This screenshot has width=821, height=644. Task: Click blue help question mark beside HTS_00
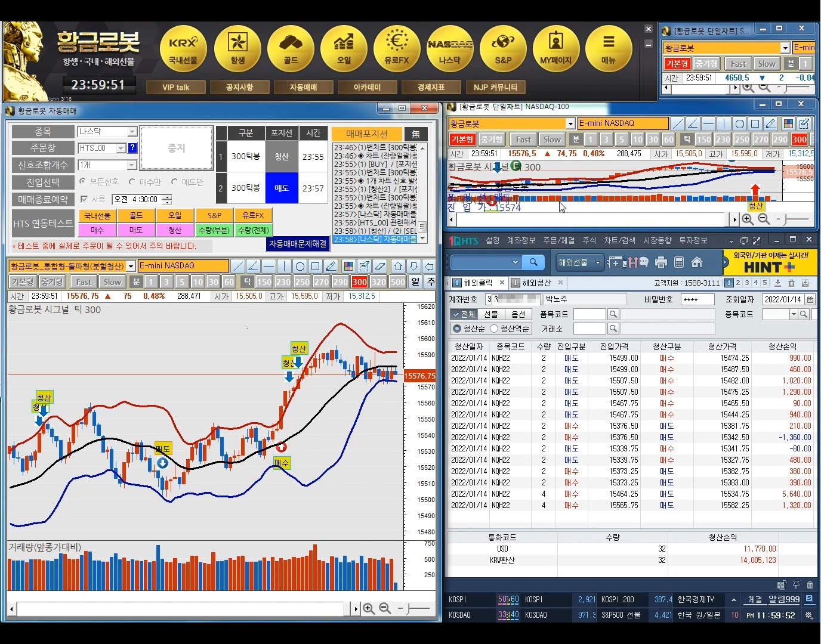point(132,148)
